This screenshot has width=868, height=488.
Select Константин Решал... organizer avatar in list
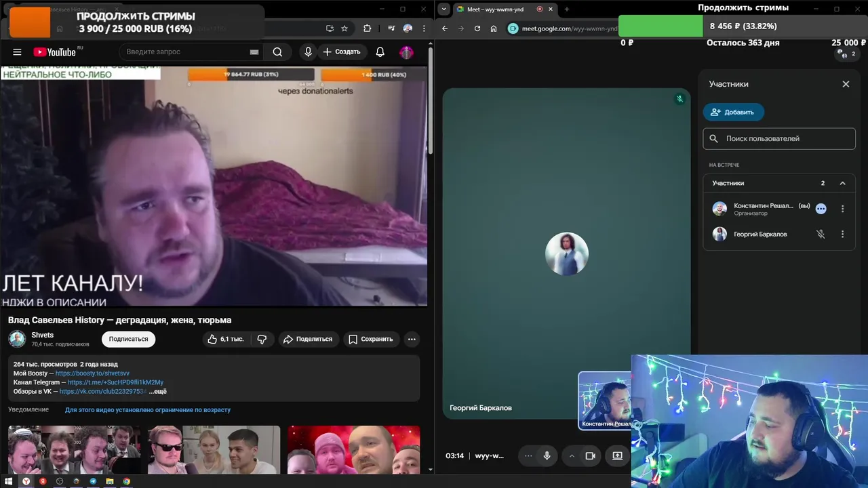click(x=719, y=209)
